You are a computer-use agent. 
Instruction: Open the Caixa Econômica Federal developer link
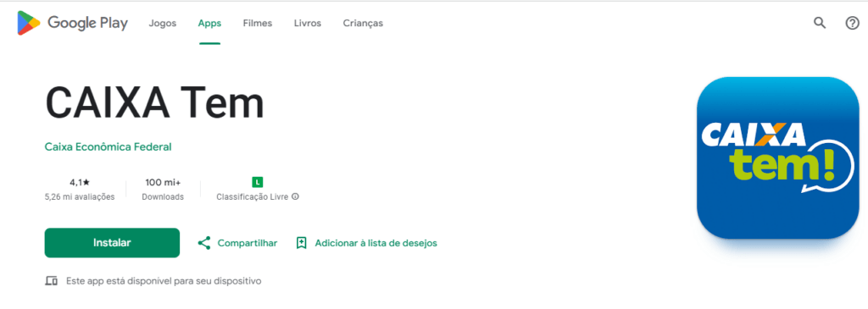[108, 147]
